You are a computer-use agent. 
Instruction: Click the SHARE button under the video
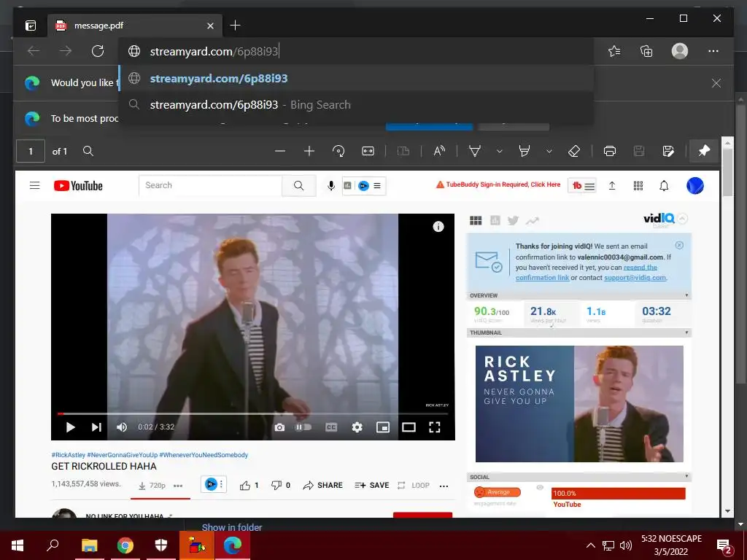[323, 485]
